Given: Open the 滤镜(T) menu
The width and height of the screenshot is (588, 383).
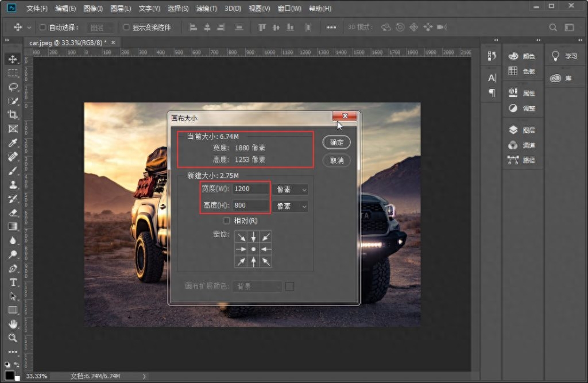Looking at the screenshot, I should point(207,8).
